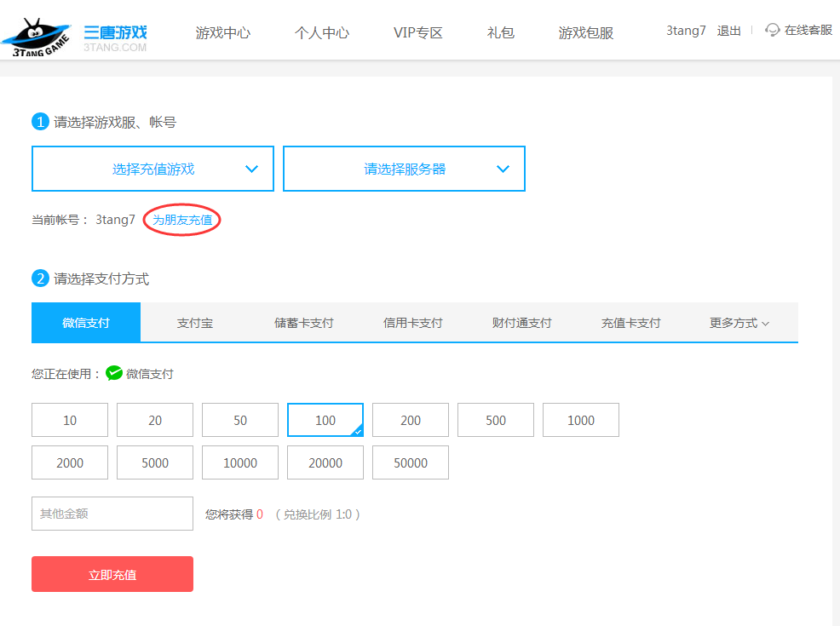Switch to 信用卡支付 tab
The width and height of the screenshot is (840, 626).
(413, 323)
